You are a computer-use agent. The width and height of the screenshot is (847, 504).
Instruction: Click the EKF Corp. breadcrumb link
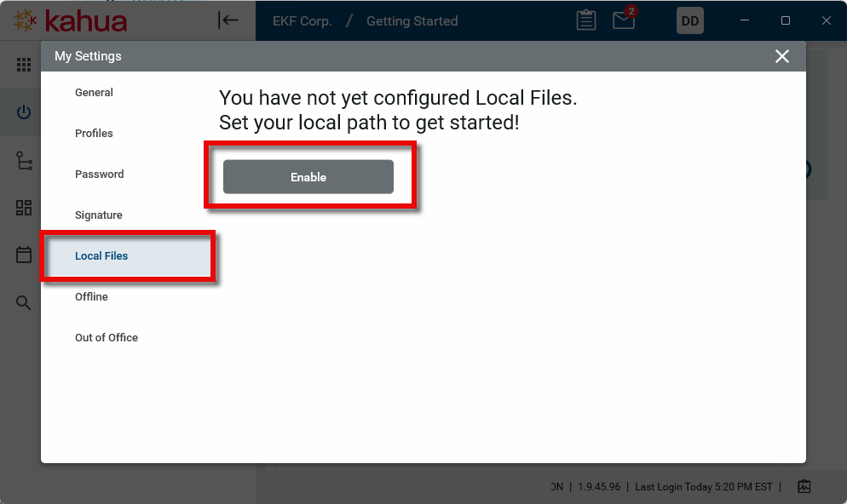pyautogui.click(x=302, y=20)
